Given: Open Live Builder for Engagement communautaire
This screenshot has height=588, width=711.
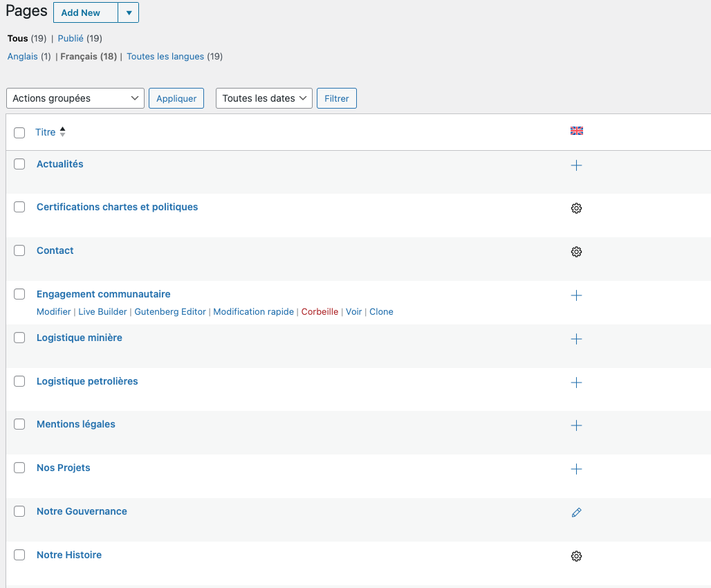Looking at the screenshot, I should [102, 312].
